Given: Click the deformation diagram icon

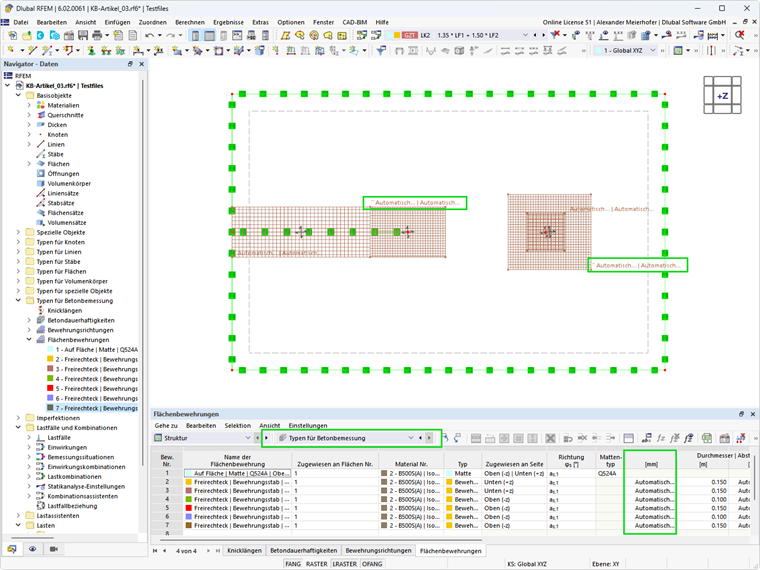Looking at the screenshot, I should click(x=430, y=50).
